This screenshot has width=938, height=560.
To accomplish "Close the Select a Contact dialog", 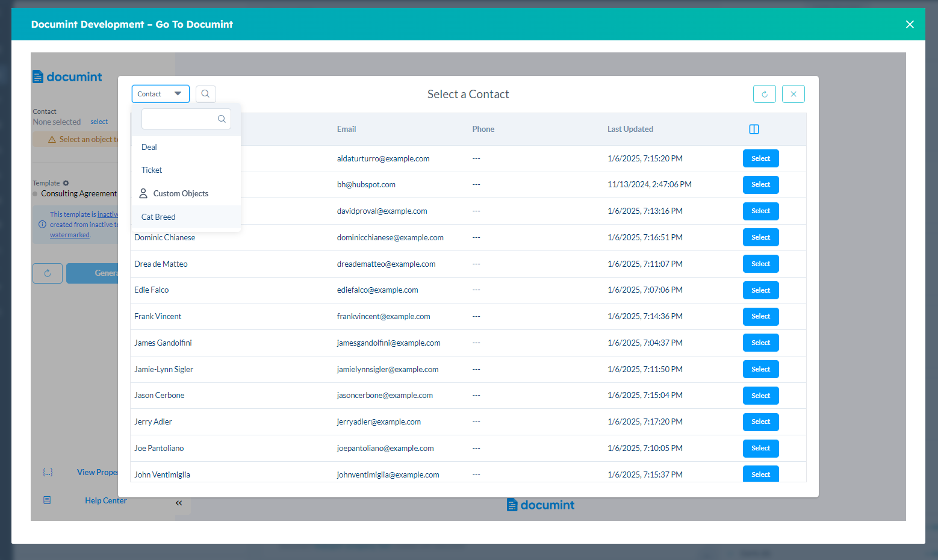I will pyautogui.click(x=793, y=94).
